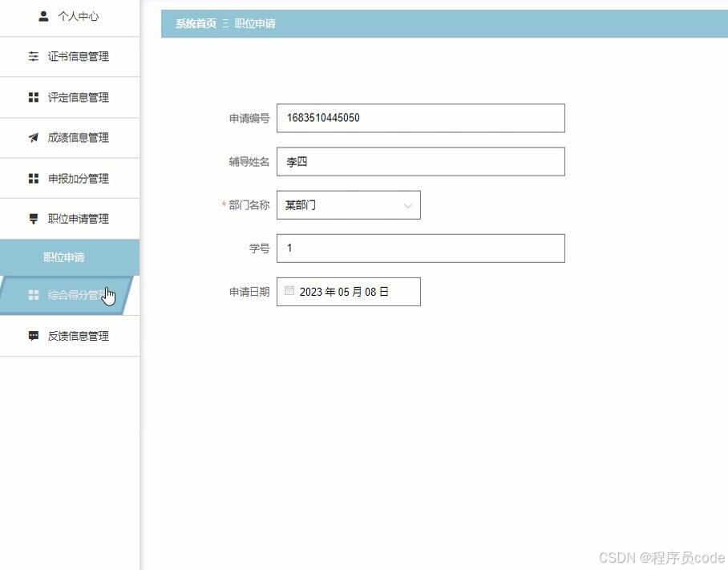Open 证书信息管理 menu item
This screenshot has width=728, height=570.
coord(70,57)
